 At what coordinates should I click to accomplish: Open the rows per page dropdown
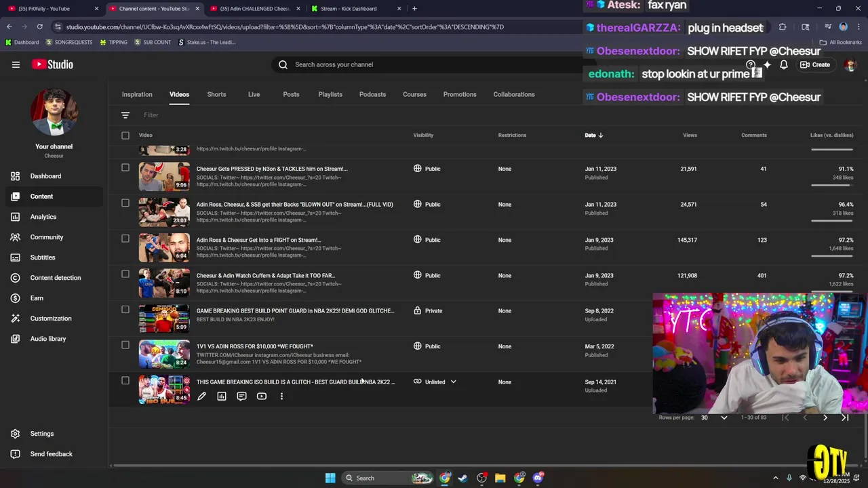(x=714, y=418)
